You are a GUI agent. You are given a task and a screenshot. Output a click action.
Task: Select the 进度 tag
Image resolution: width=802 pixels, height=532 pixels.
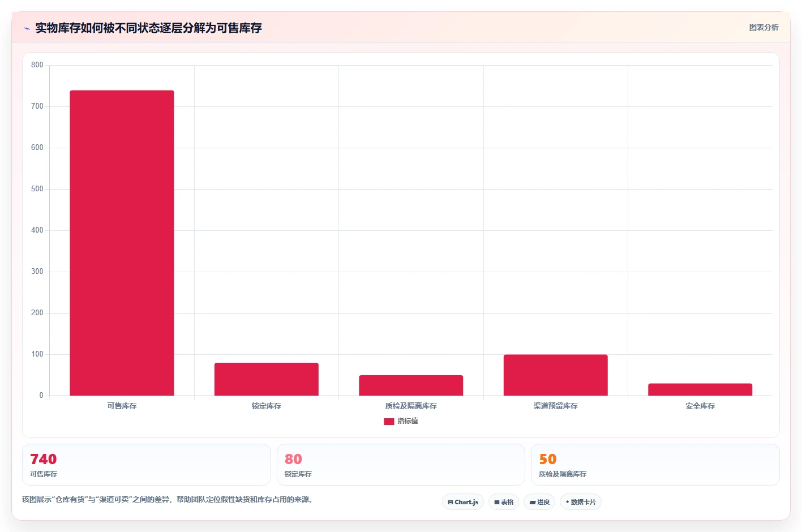click(x=539, y=502)
